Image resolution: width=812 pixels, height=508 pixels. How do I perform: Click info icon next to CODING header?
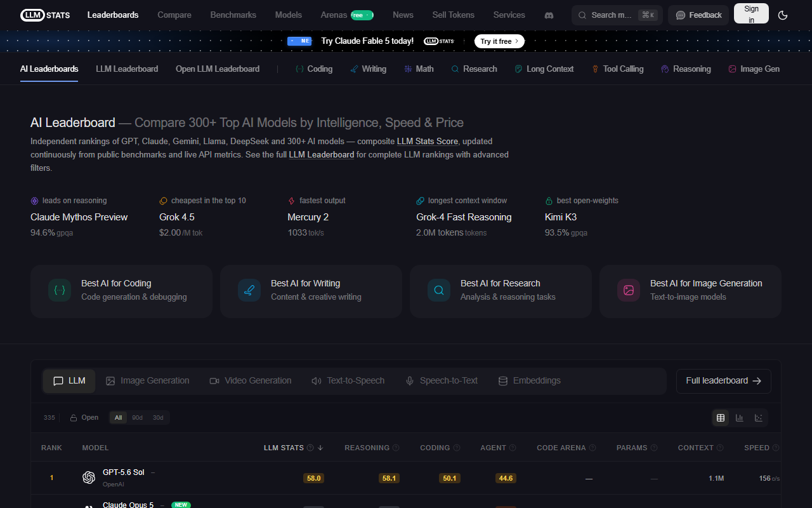coord(457,448)
